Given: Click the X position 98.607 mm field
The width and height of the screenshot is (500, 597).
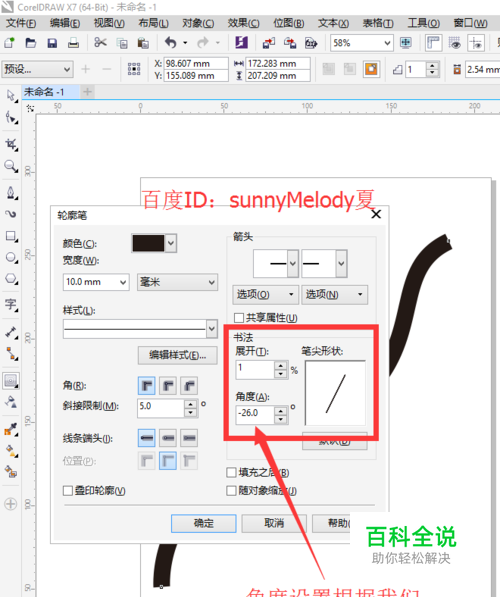Looking at the screenshot, I should tap(196, 63).
